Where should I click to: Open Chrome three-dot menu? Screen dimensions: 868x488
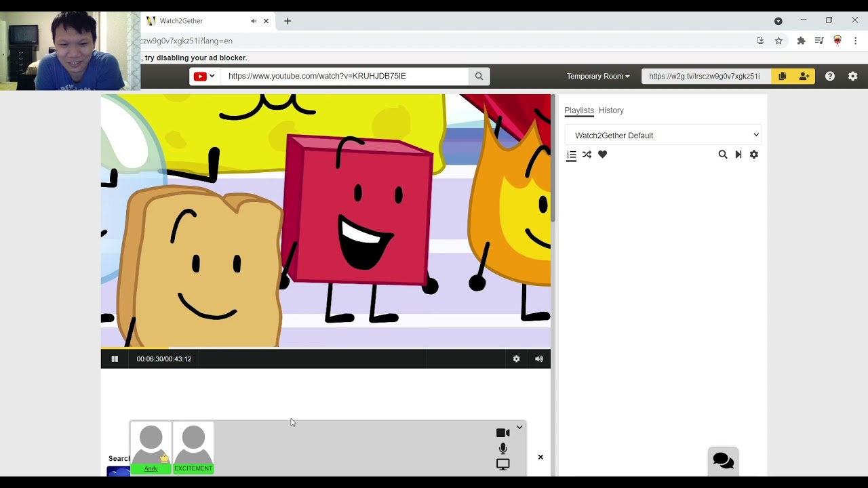856,41
